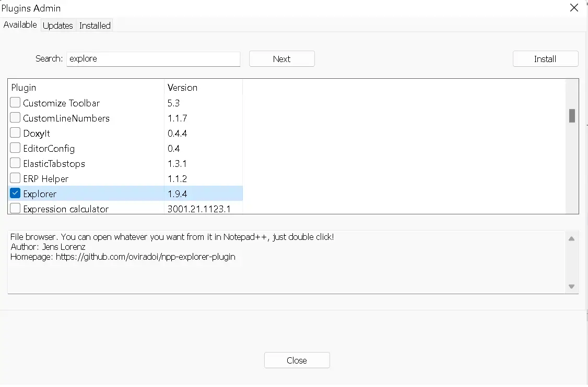Check the Expression calculator checkbox
The width and height of the screenshot is (588, 387).
tap(15, 208)
